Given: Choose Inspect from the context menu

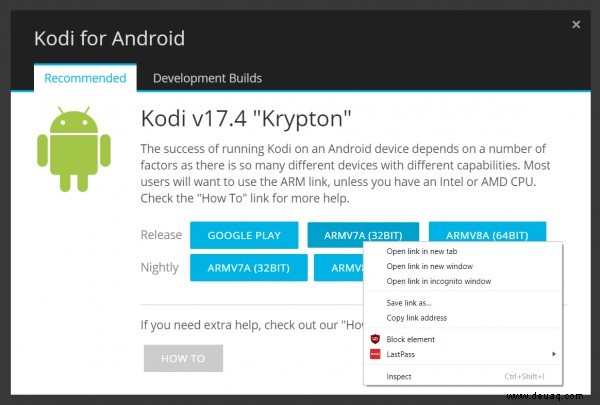Looking at the screenshot, I should pos(463,376).
